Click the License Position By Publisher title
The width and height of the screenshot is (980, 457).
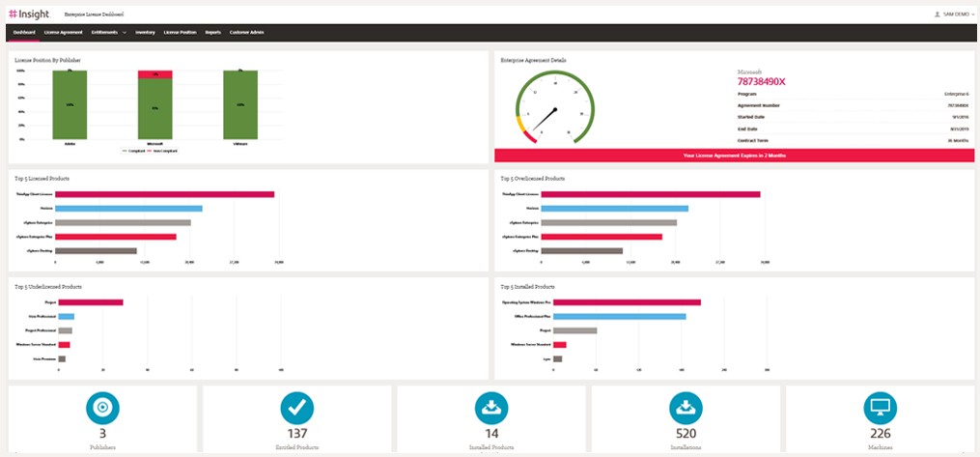point(47,60)
